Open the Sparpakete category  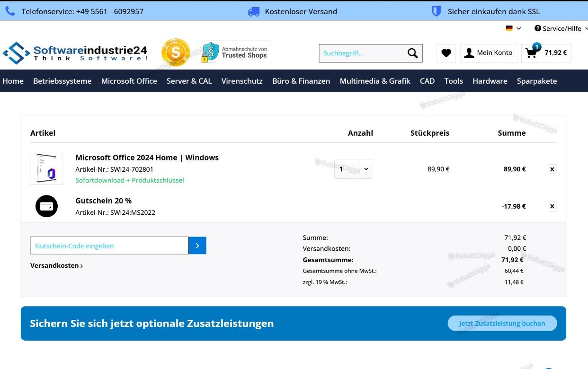tap(537, 81)
